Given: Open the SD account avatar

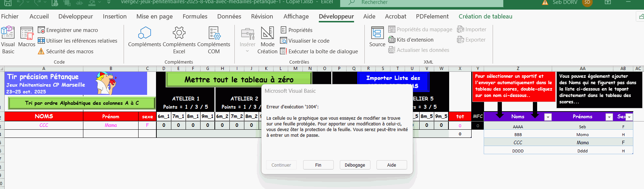Looking at the screenshot, I should point(587,2).
